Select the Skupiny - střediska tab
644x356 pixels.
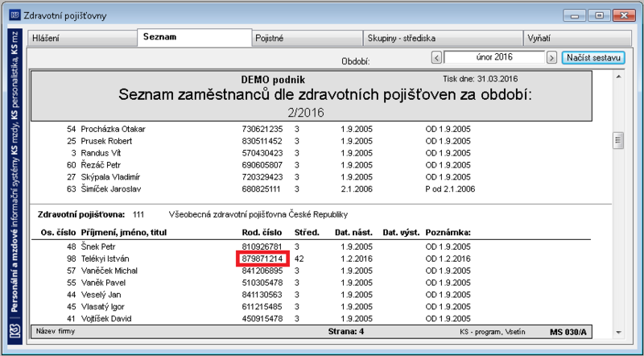point(443,38)
